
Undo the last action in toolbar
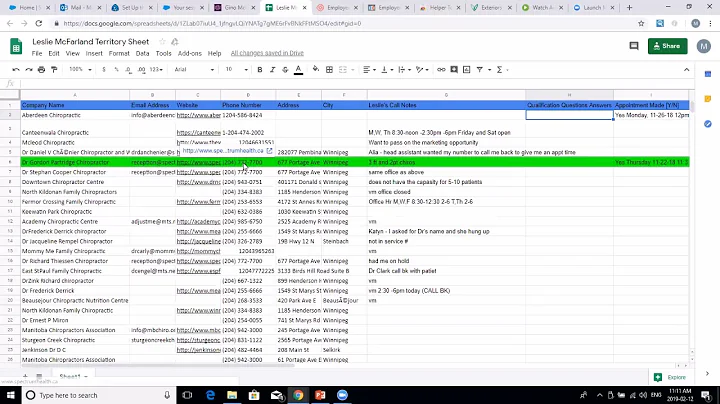coord(16,70)
